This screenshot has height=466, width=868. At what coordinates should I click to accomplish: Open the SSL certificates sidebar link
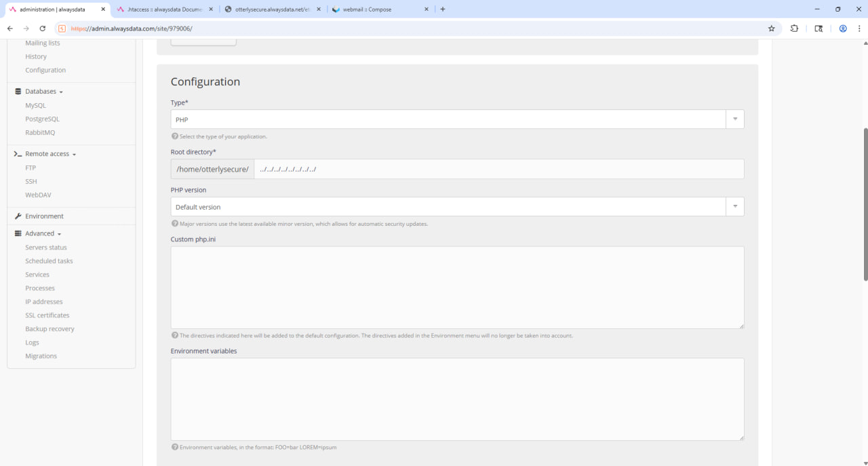click(x=47, y=315)
